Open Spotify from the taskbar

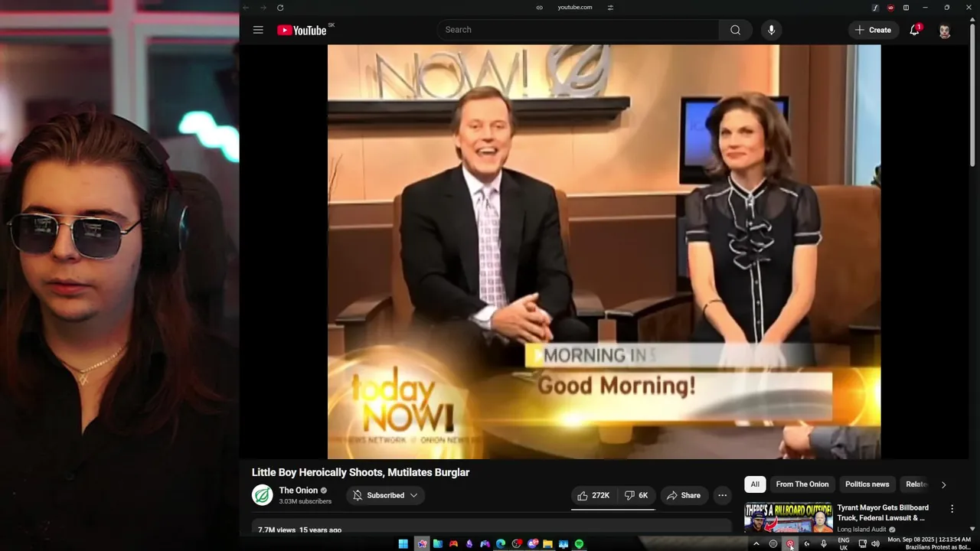coord(579,544)
